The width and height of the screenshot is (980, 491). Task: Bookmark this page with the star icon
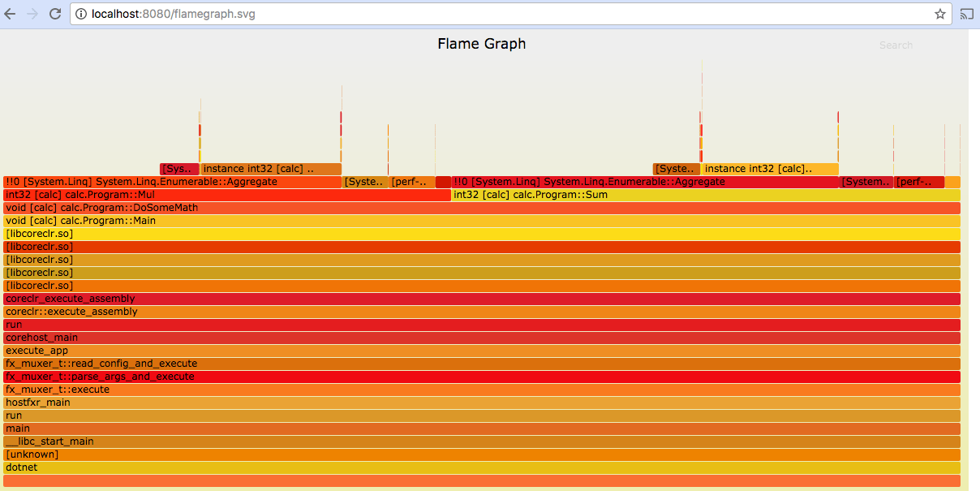point(940,14)
